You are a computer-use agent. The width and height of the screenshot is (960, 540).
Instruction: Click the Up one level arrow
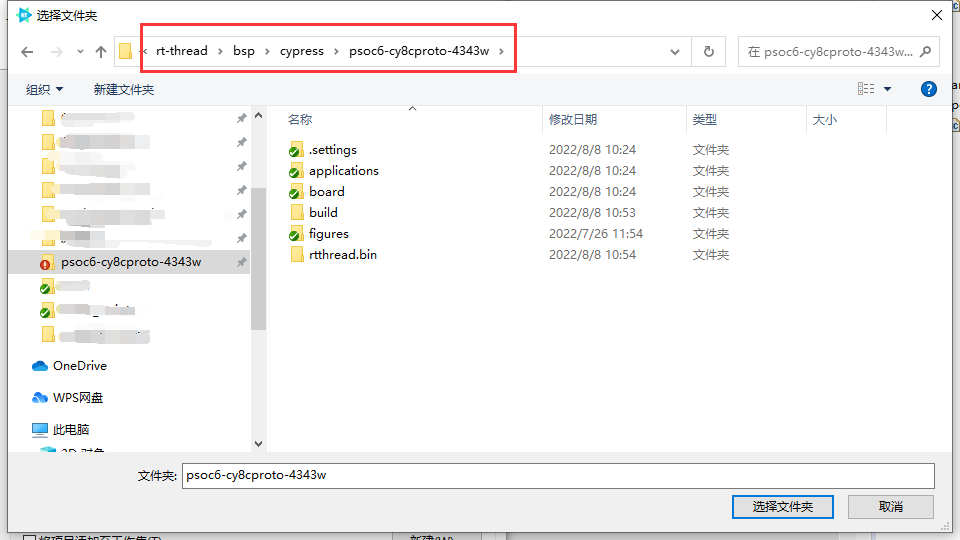(x=101, y=52)
